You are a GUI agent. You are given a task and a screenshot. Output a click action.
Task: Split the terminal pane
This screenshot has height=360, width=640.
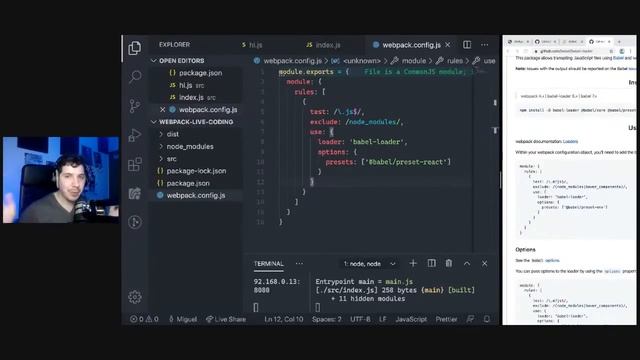pyautogui.click(x=431, y=263)
